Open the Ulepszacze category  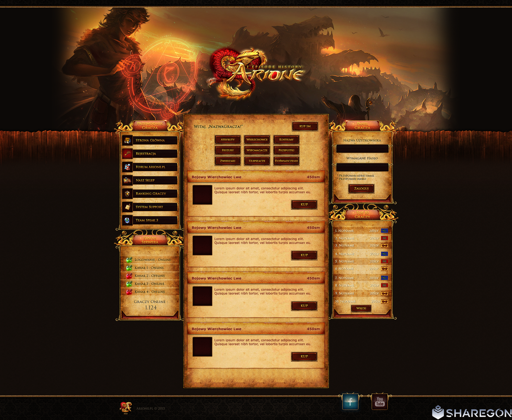click(257, 161)
